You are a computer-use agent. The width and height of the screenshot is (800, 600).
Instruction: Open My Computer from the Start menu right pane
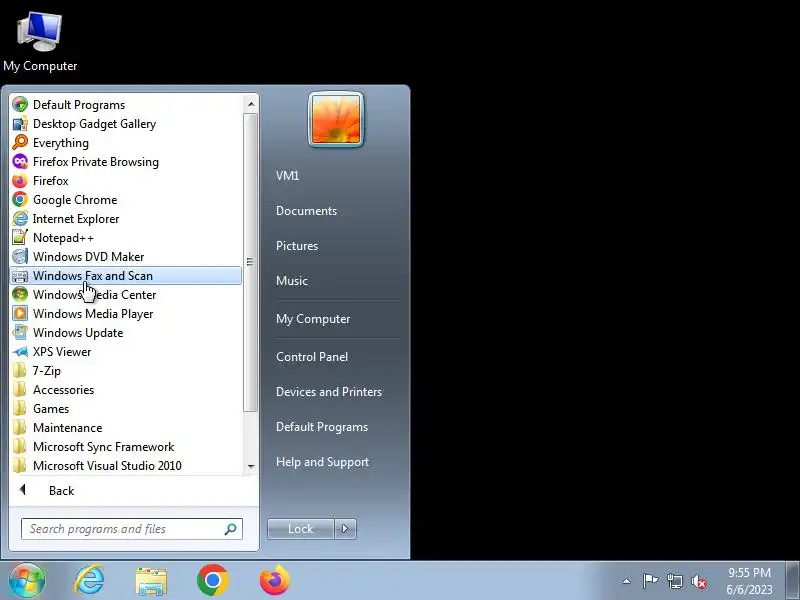[313, 319]
